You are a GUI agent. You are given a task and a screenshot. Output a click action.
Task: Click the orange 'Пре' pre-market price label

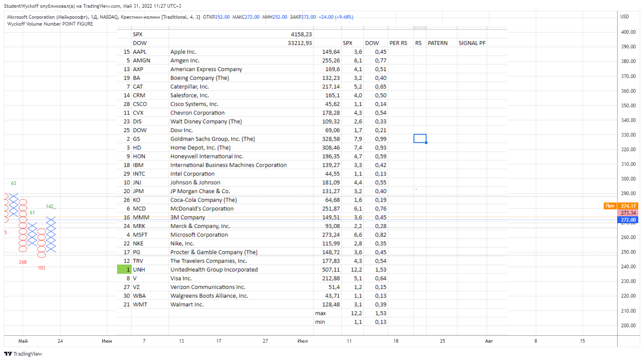(610, 206)
